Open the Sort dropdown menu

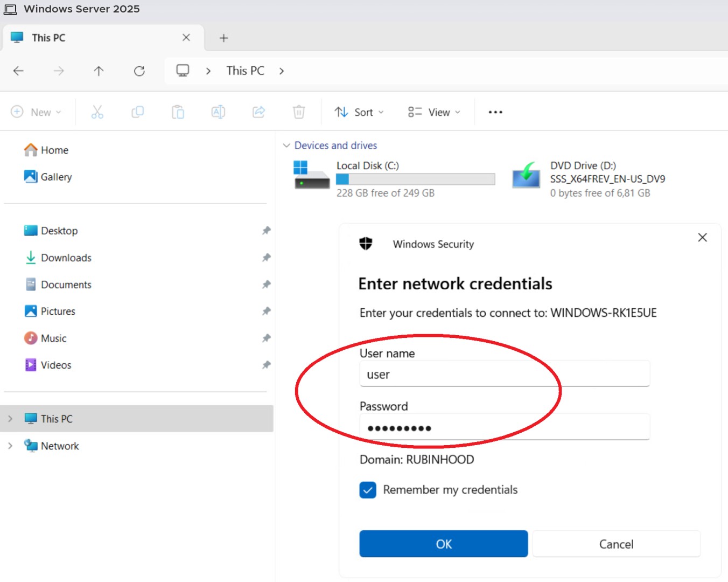(359, 112)
